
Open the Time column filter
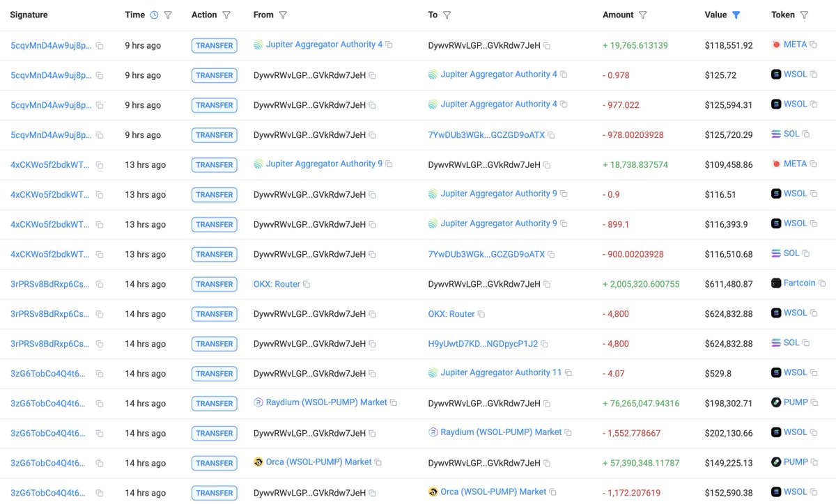(168, 15)
